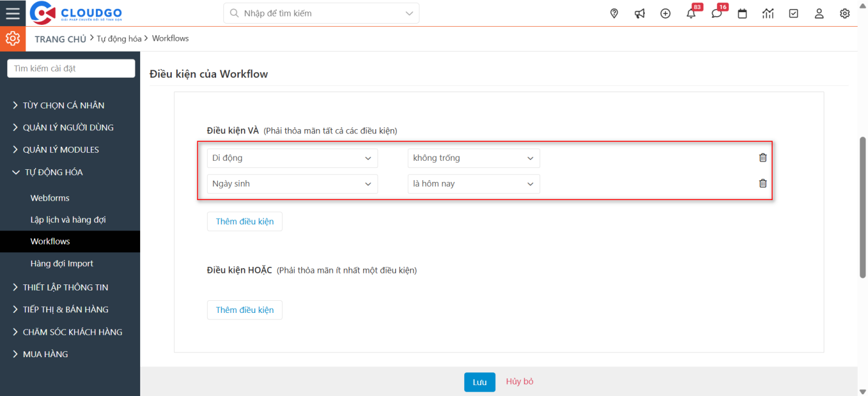Click the location pin icon
Image resolution: width=868 pixels, height=396 pixels.
[614, 13]
